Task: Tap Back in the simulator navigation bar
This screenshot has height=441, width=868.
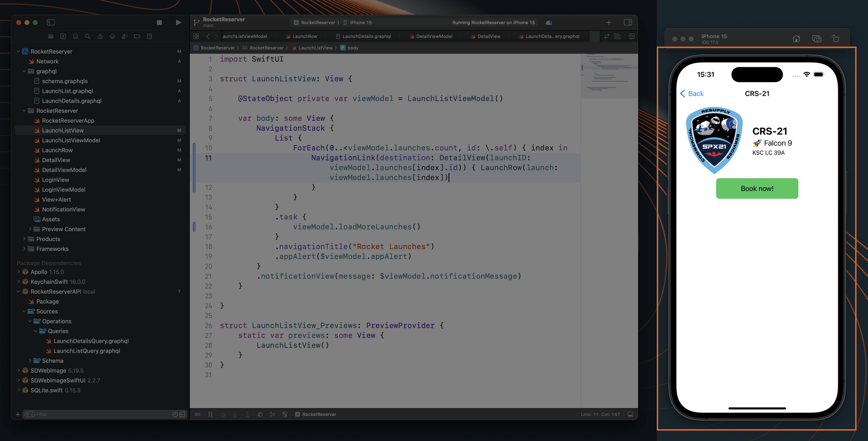Action: pyautogui.click(x=692, y=94)
